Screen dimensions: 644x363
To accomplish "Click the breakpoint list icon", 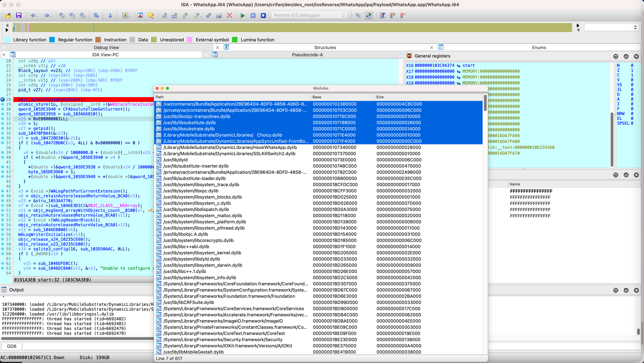I will (x=382, y=15).
